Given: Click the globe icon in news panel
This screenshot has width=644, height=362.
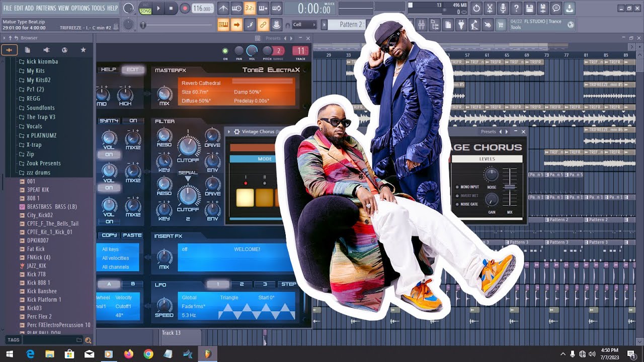Looking at the screenshot, I should (x=571, y=24).
